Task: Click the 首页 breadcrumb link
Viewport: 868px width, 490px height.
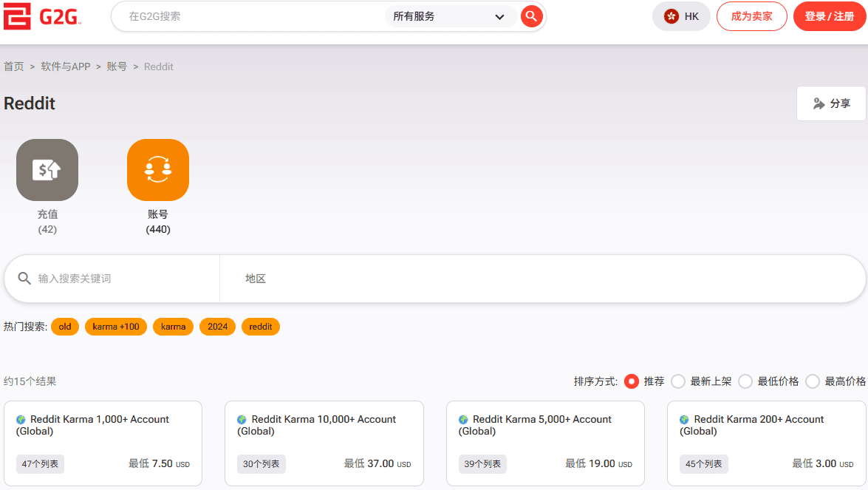Action: pyautogui.click(x=14, y=67)
